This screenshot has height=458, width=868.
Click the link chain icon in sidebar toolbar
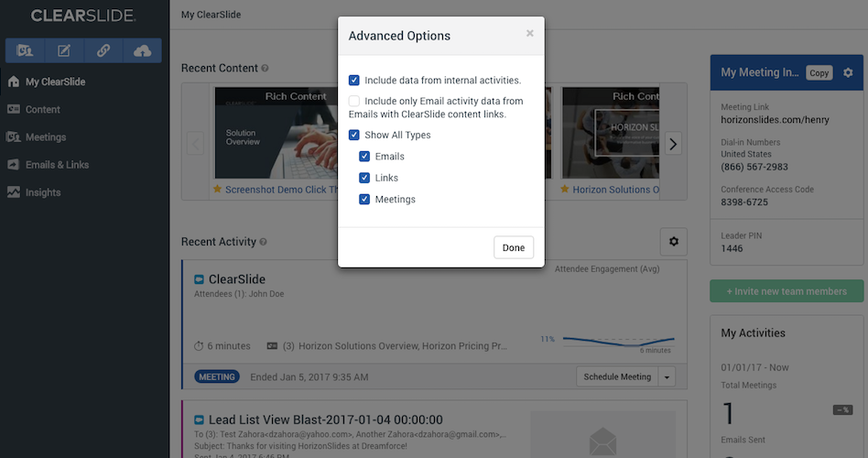click(103, 50)
